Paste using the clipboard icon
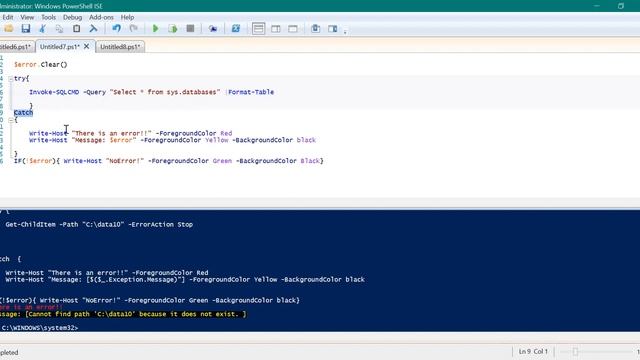Viewport: 640px width, 360px height. tap(76, 29)
